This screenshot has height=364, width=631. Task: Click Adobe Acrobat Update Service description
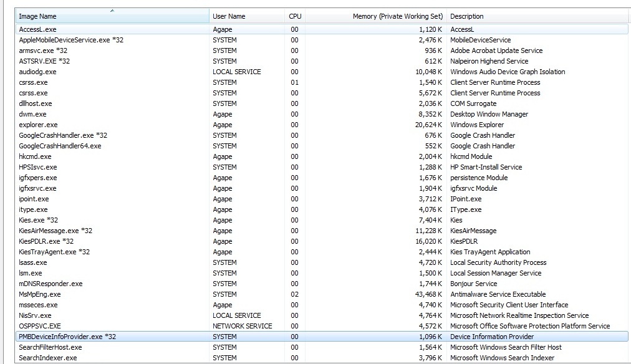tap(496, 50)
